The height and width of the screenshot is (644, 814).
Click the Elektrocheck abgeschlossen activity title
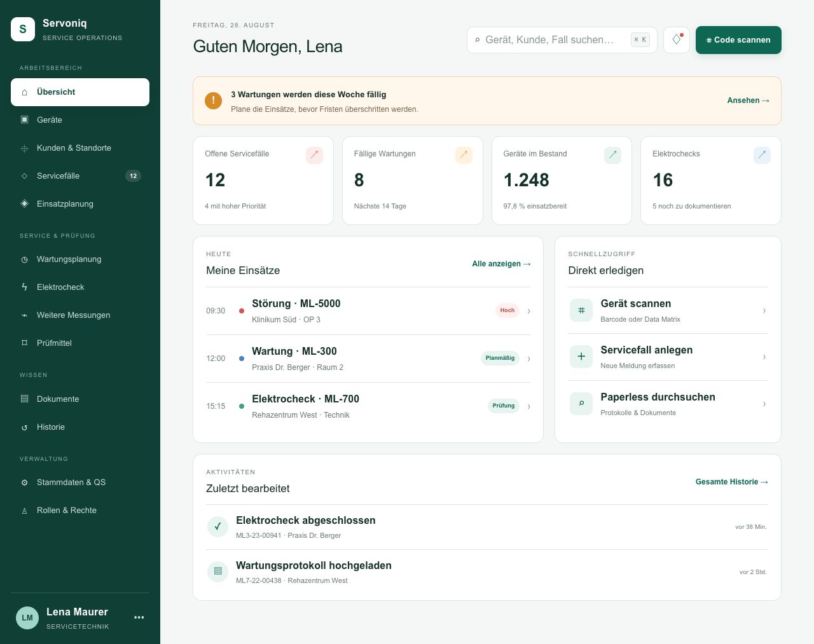306,521
